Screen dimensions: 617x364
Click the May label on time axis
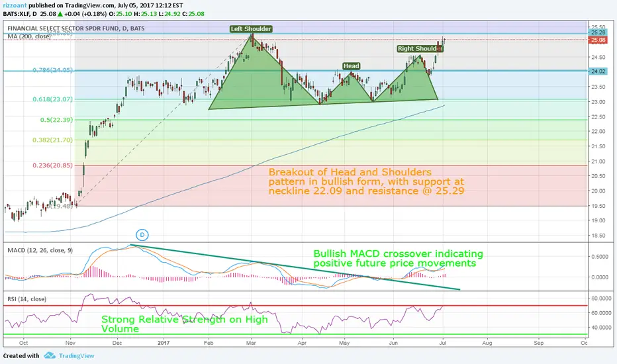[344, 343]
